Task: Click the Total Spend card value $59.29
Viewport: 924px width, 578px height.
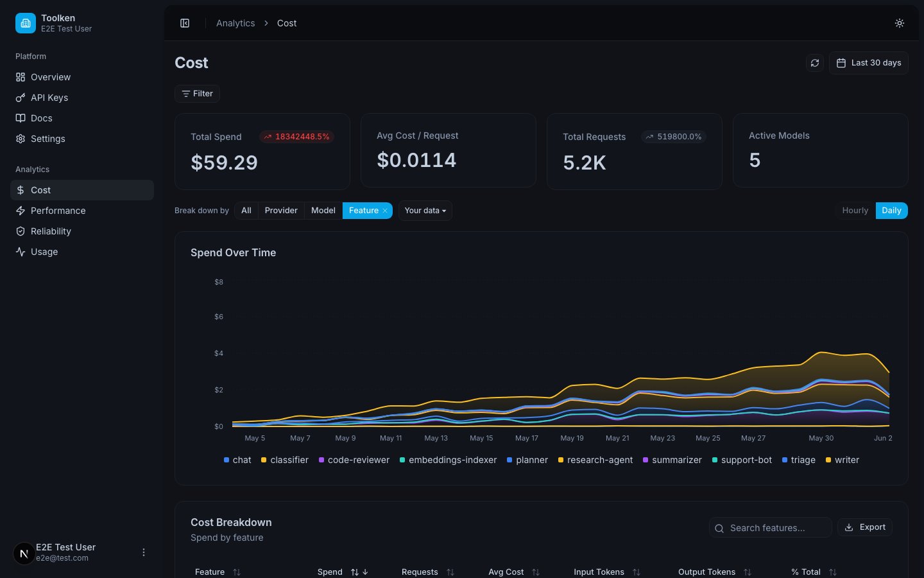Action: [x=224, y=162]
